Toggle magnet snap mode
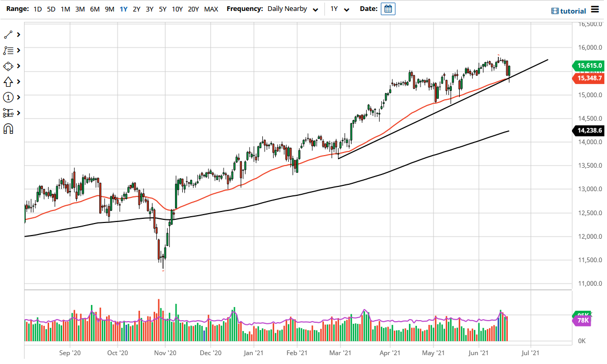The width and height of the screenshot is (607, 364). tap(8, 128)
